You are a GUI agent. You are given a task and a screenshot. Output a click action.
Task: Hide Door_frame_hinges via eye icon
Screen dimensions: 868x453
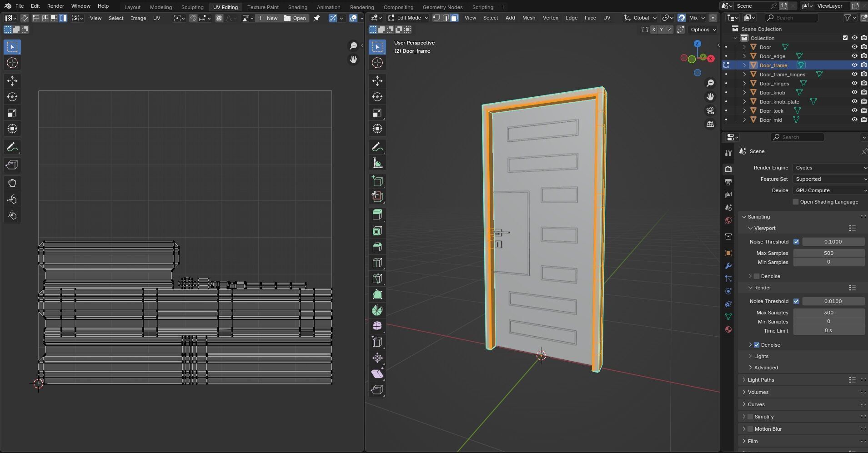(854, 74)
